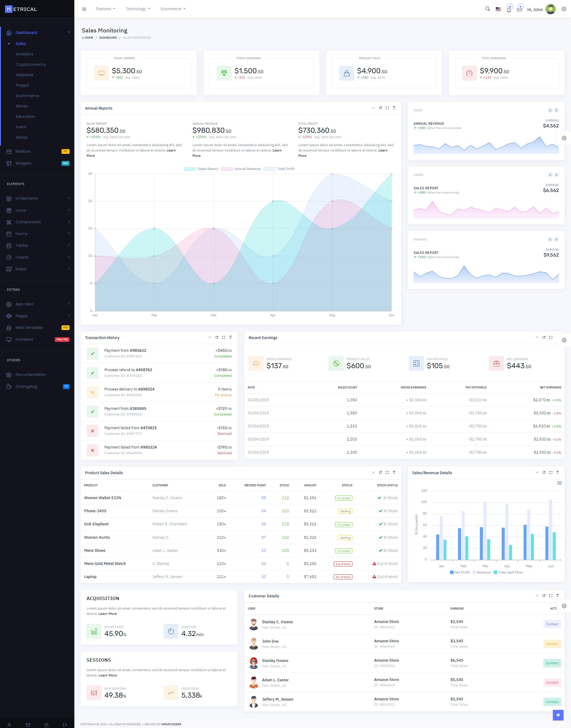This screenshot has width=571, height=728.
Task: Open the Features dropdown menu
Action: (x=105, y=9)
